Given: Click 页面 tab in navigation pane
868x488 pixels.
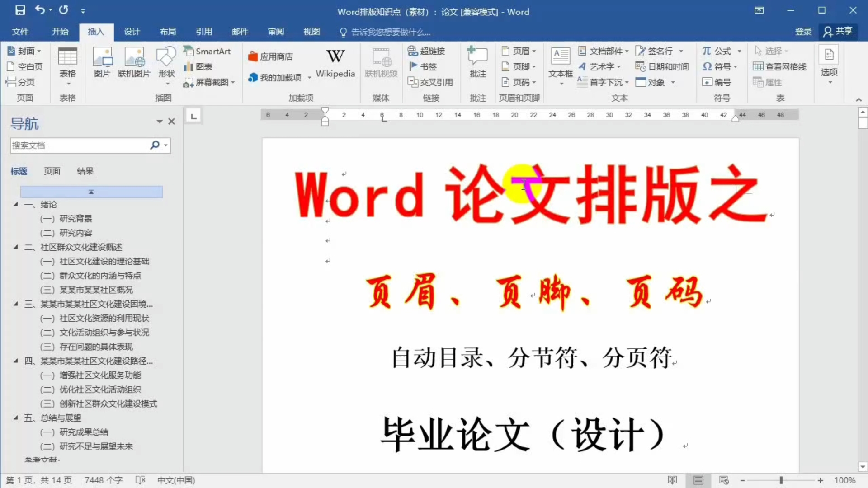Looking at the screenshot, I should pyautogui.click(x=51, y=171).
